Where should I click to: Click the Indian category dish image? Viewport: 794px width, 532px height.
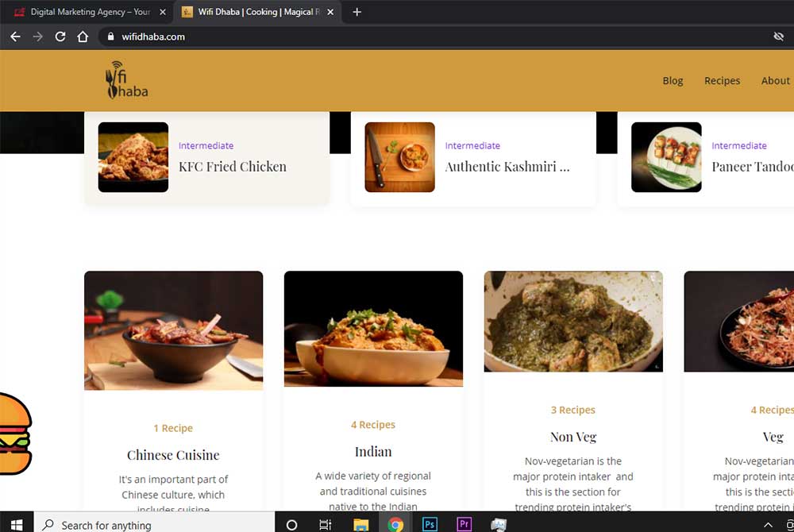(373, 329)
